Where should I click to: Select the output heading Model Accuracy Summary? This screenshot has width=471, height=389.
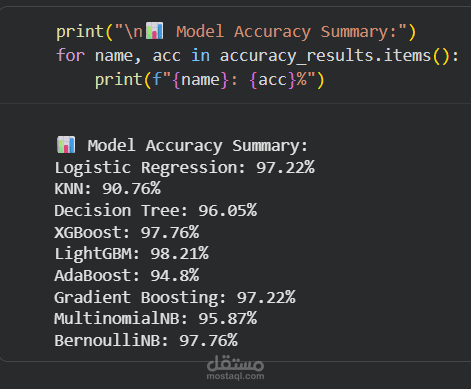[x=198, y=146]
